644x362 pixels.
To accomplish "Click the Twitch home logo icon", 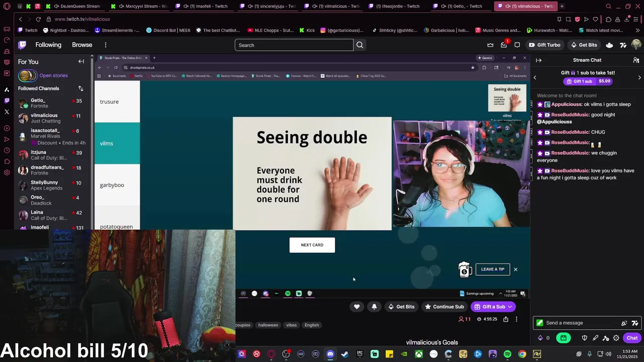I will click(x=22, y=45).
